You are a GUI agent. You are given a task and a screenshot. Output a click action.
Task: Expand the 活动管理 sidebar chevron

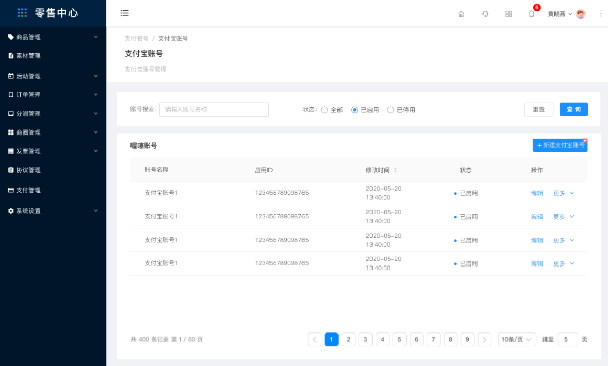96,76
